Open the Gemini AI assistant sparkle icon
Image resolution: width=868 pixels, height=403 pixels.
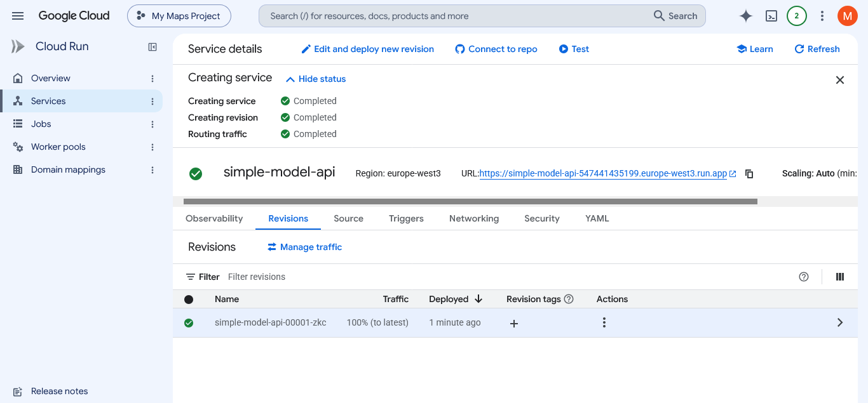[x=746, y=16]
